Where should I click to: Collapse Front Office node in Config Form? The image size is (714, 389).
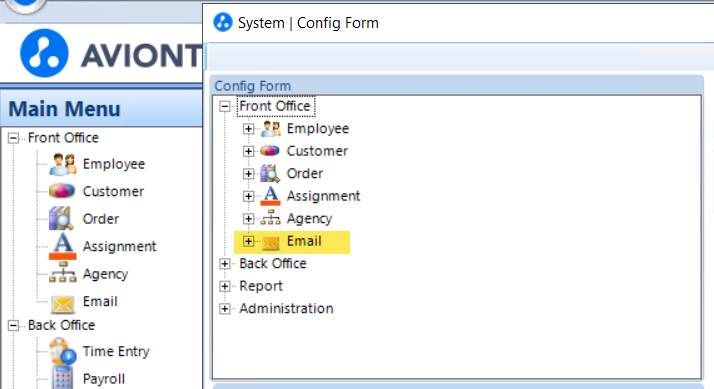pos(224,107)
